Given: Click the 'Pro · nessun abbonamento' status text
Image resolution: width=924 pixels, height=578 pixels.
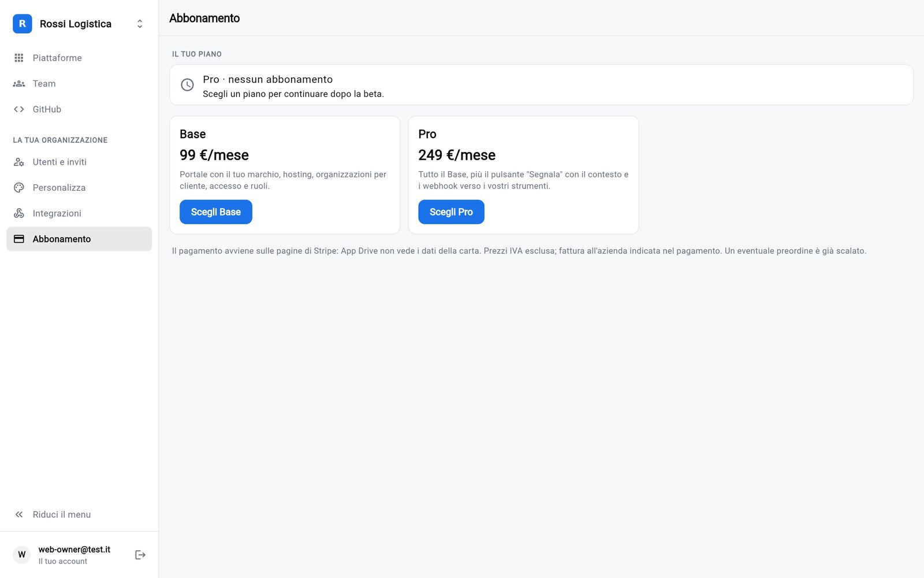Looking at the screenshot, I should pyautogui.click(x=268, y=80).
